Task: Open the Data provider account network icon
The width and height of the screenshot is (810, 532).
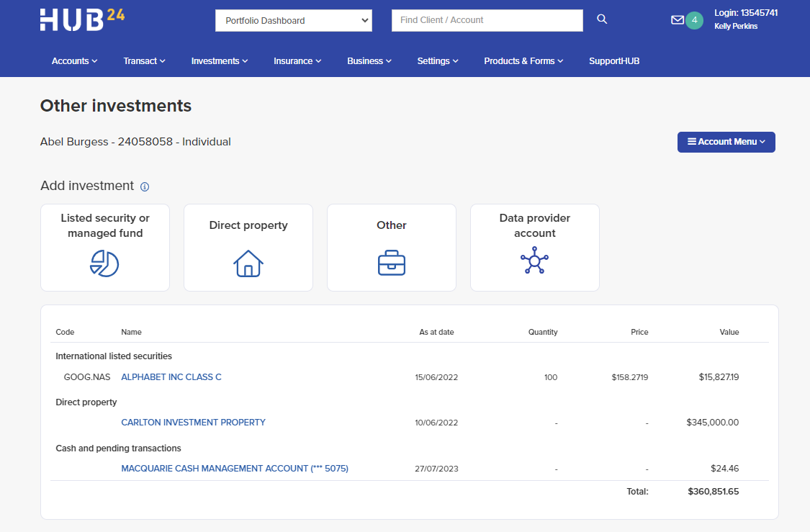Action: (x=534, y=261)
